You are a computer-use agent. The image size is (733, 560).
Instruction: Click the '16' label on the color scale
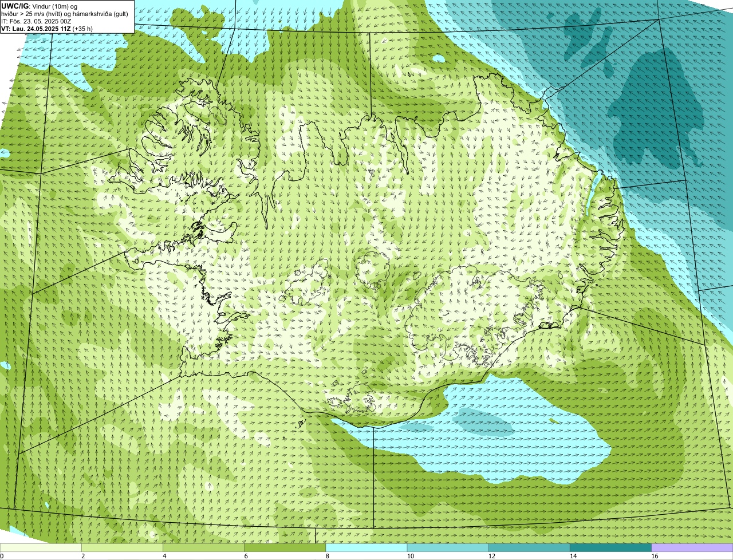pos(655,556)
